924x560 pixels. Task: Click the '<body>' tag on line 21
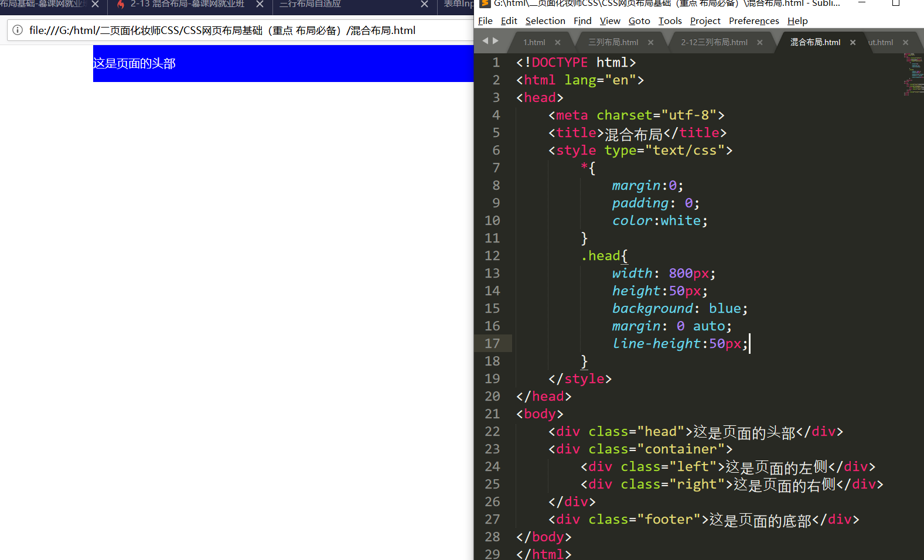(540, 414)
